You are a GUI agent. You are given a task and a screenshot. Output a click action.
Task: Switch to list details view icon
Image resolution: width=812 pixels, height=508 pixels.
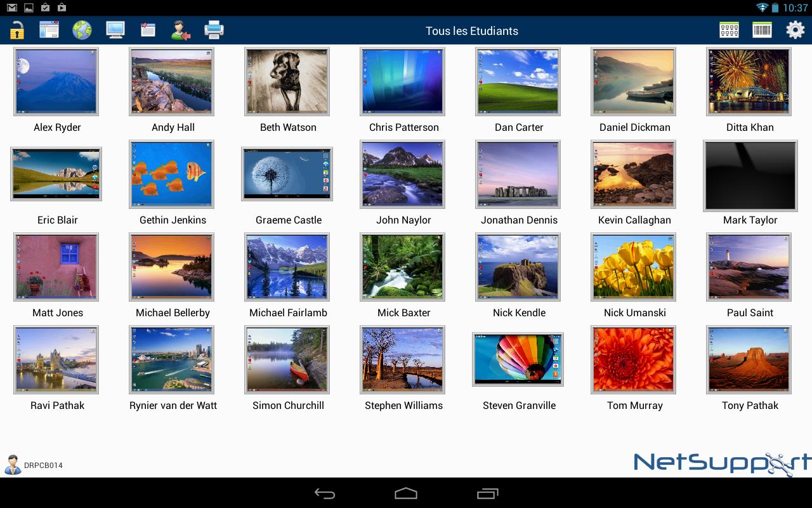[x=762, y=30]
